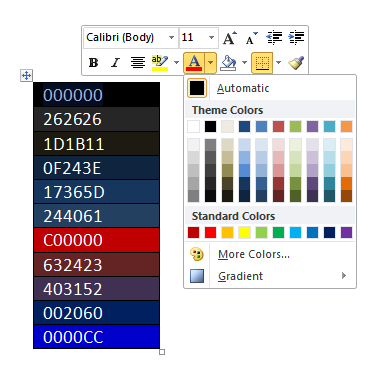Screen dimensions: 388x366
Task: Pick orange theme color swatch
Action: click(347, 127)
